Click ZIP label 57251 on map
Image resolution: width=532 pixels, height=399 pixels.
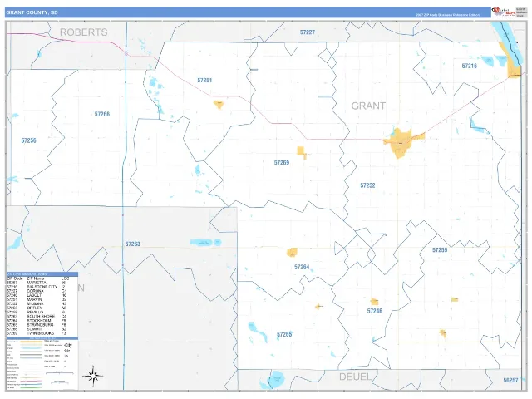[204, 81]
